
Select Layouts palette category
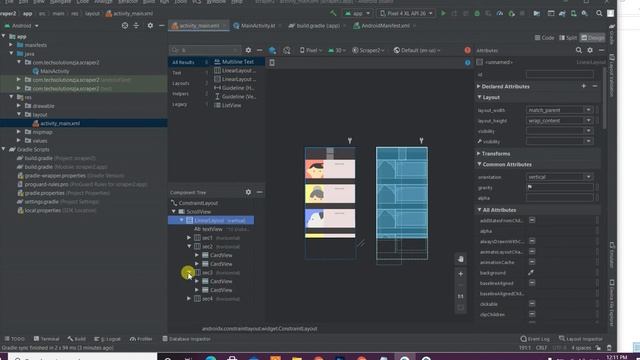[x=181, y=83]
